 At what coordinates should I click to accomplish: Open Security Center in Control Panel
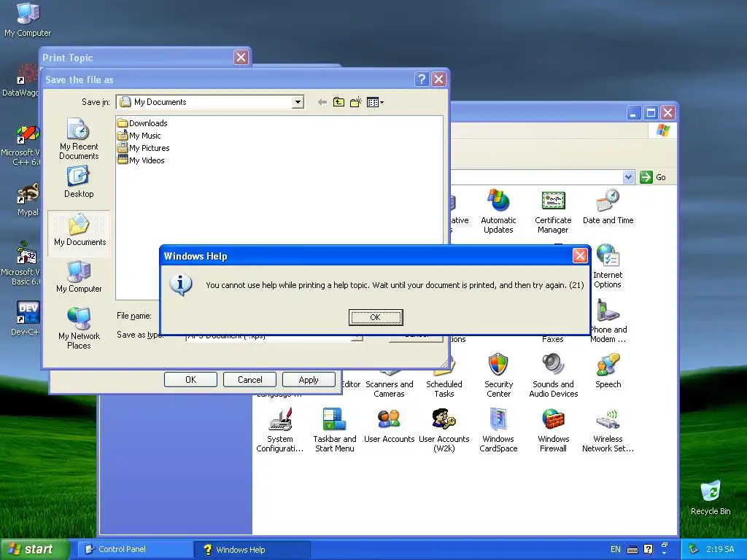(x=498, y=376)
